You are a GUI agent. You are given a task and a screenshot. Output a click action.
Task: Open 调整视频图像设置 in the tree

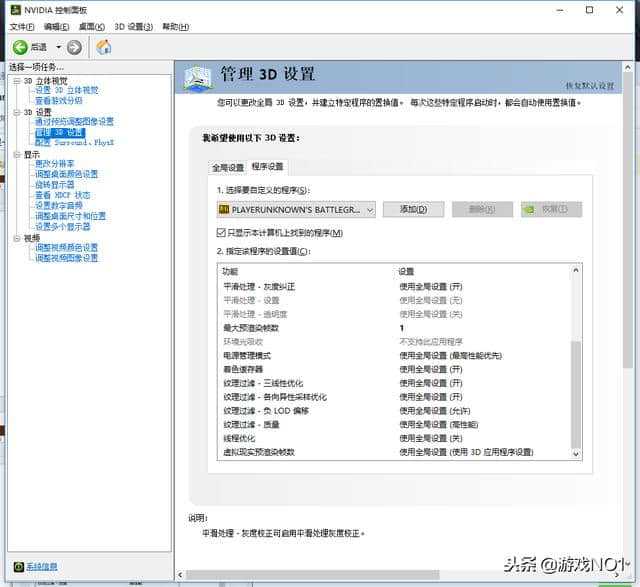coord(67,258)
